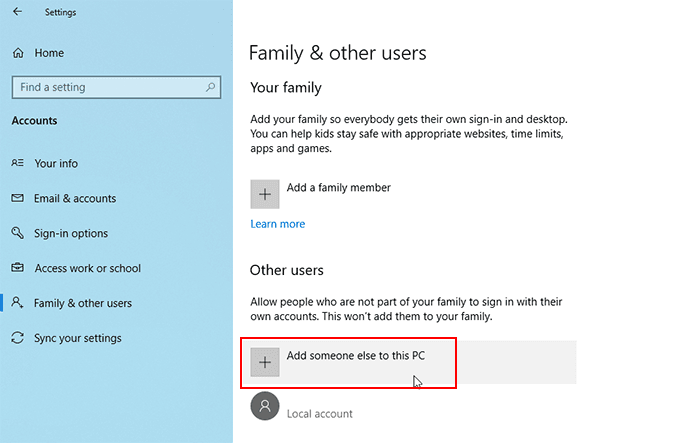The height and width of the screenshot is (443, 680).
Task: Click the back arrow in Settings
Action: point(17,12)
